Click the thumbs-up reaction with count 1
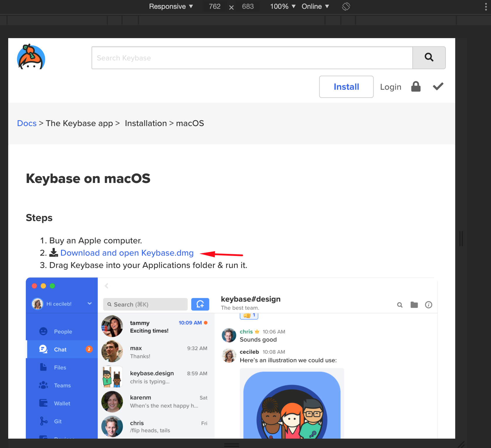The image size is (491, 448). click(x=249, y=316)
